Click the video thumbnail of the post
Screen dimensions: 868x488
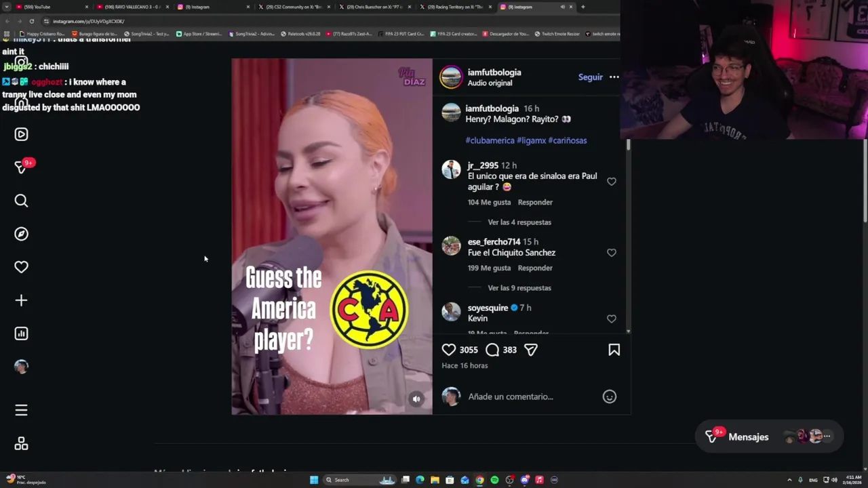coord(332,237)
